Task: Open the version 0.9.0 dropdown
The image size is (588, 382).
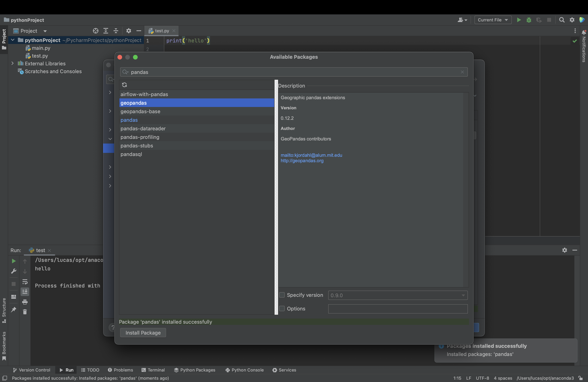Action: pos(397,295)
